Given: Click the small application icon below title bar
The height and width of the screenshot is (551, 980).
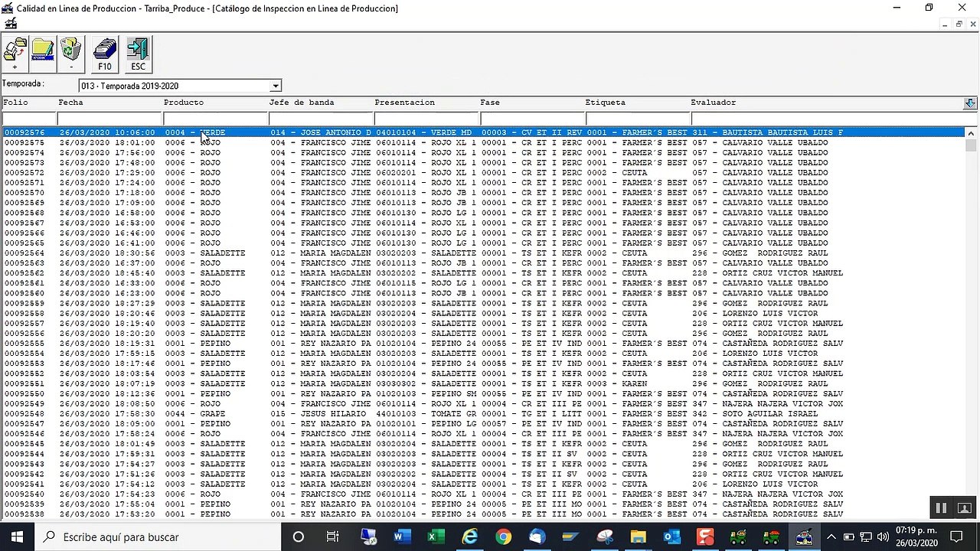Looking at the screenshot, I should pos(10,24).
